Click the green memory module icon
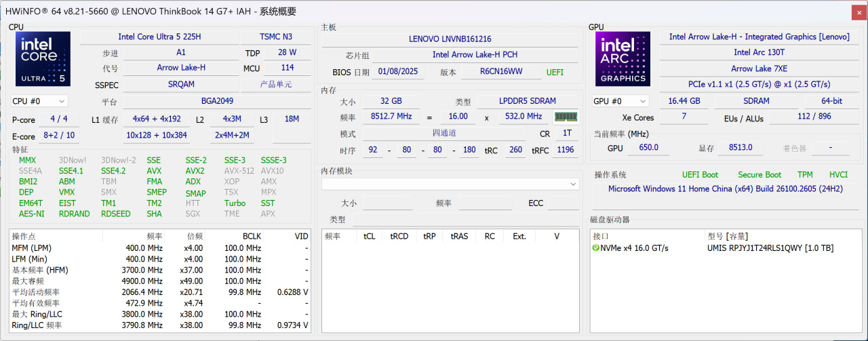 (565, 117)
